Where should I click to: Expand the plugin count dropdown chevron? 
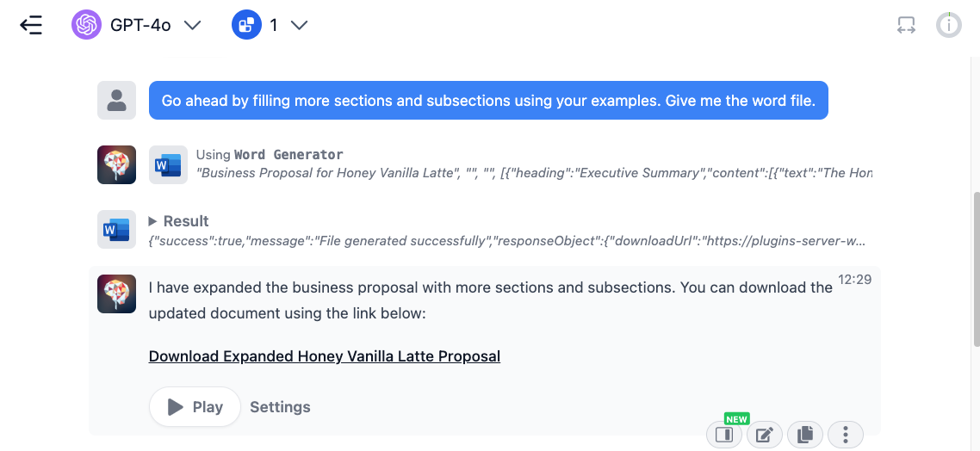pos(300,25)
